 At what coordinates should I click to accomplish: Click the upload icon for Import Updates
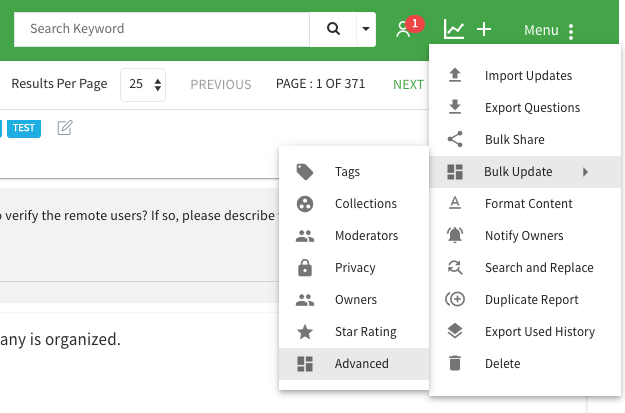[x=455, y=75]
